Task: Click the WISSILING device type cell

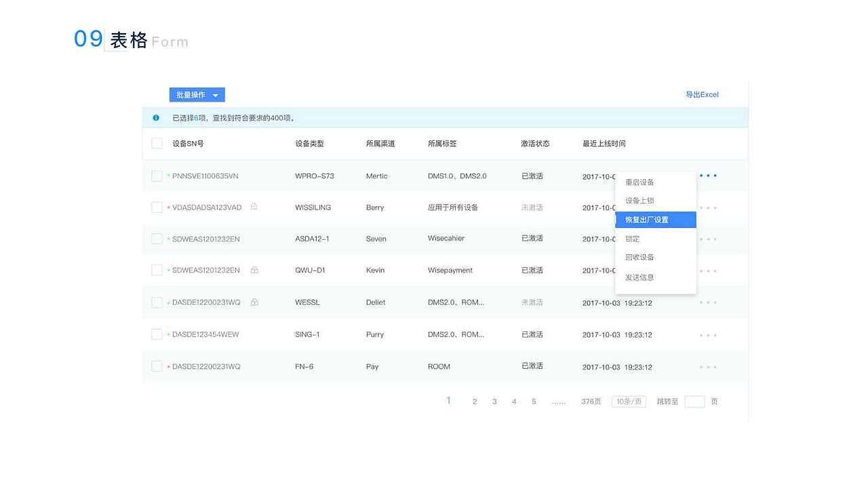Action: (x=313, y=207)
